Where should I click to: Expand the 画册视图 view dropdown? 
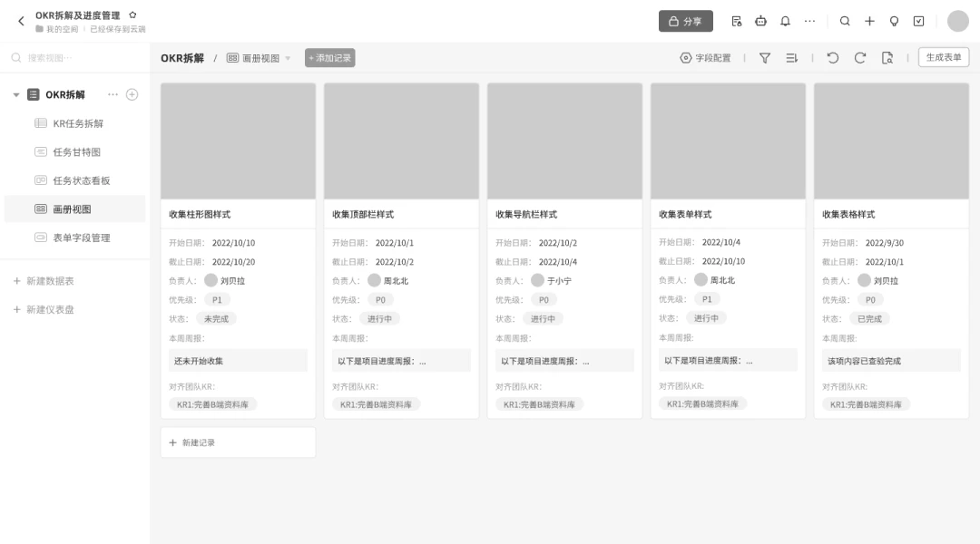[288, 58]
